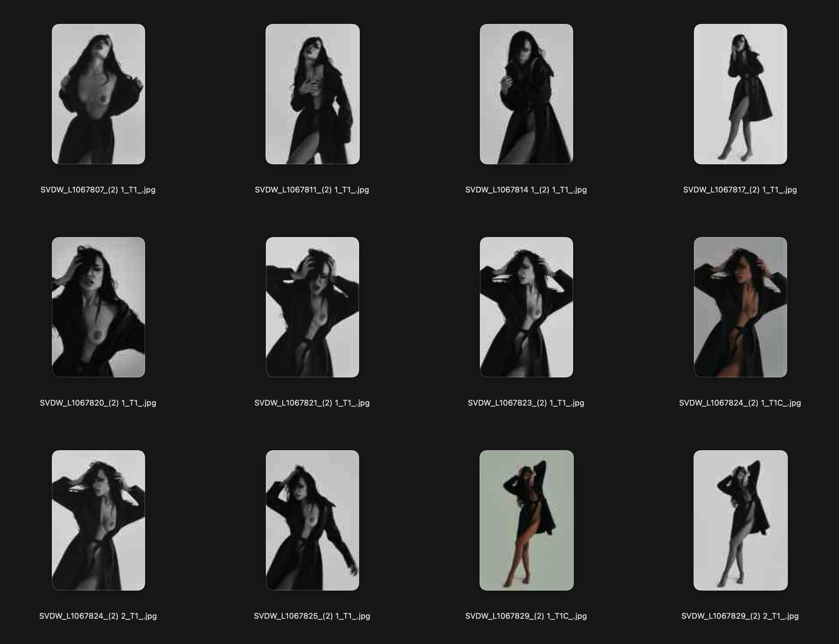Click filename label SVDW_L1067824_(2) 1_T1C_.jpg

coord(740,403)
